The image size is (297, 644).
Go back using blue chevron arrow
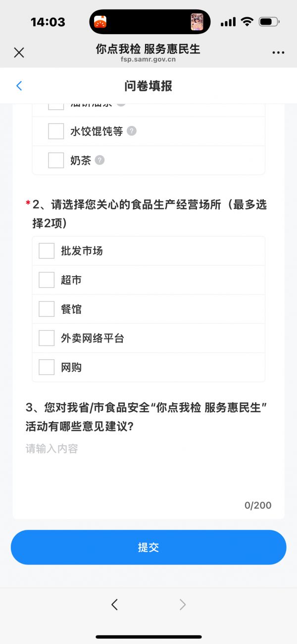tap(19, 86)
